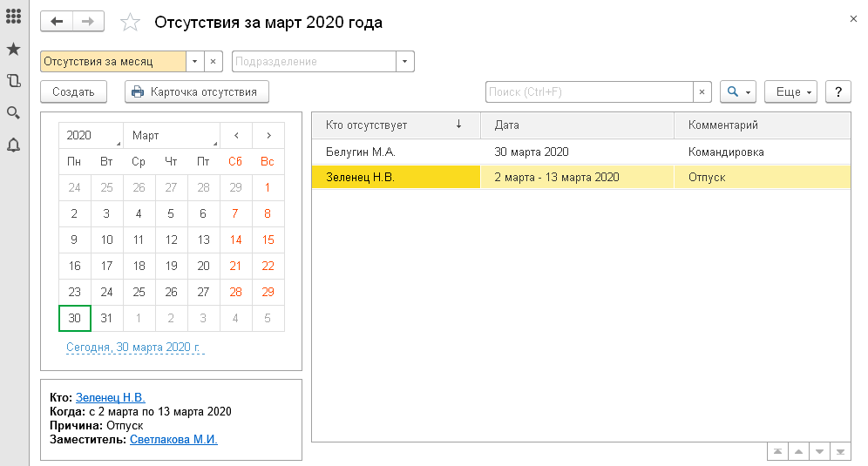868x466 pixels.
Task: Open the sections menu grid icon
Action: click(13, 17)
